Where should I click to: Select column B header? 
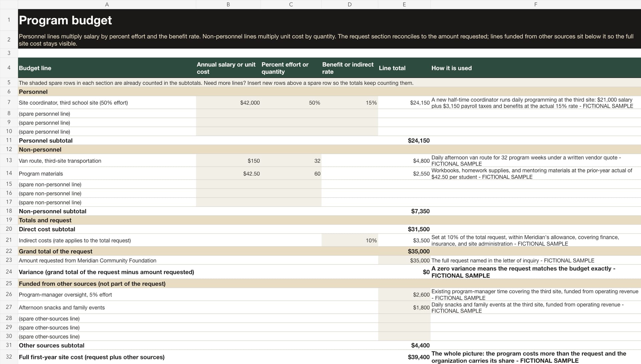pos(228,4)
